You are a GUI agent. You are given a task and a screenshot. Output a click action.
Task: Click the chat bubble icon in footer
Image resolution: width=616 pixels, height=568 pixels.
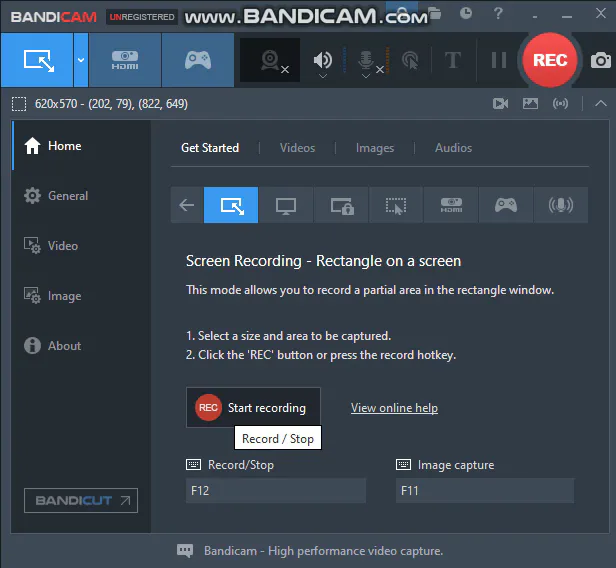point(185,551)
